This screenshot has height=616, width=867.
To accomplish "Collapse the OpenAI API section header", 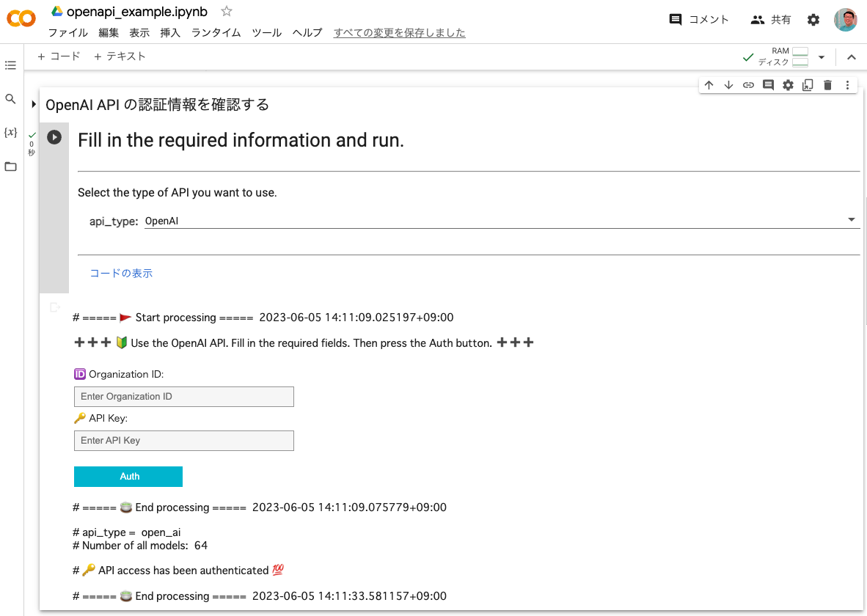I will point(34,104).
